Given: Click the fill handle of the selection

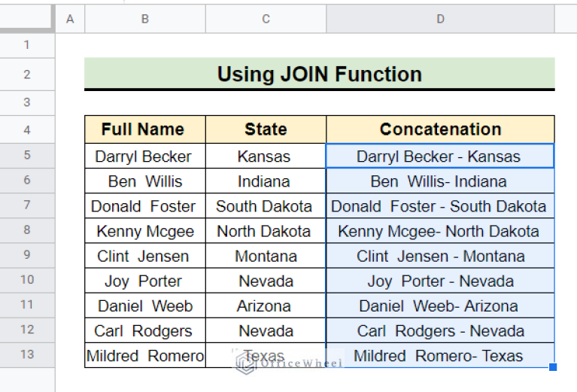Looking at the screenshot, I should (x=554, y=367).
